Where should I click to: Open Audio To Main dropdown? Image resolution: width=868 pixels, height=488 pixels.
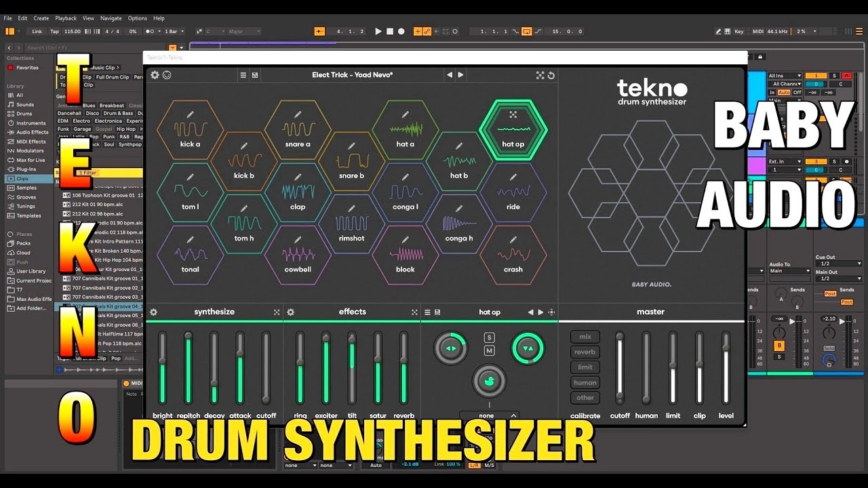(x=789, y=271)
